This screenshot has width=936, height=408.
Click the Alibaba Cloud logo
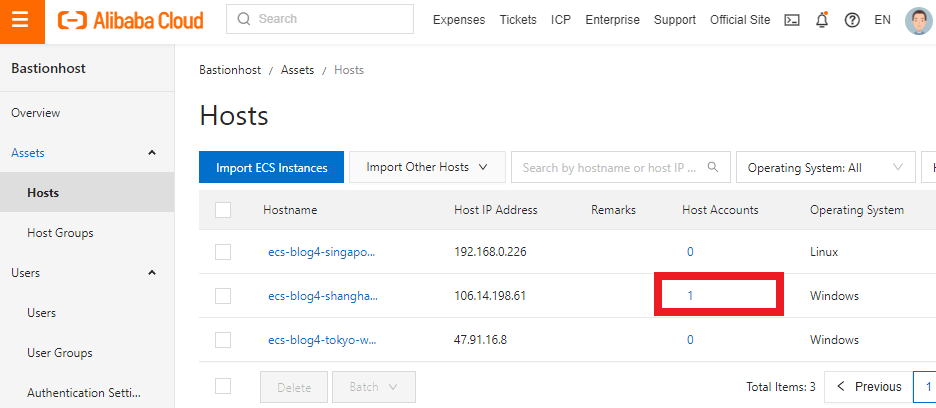pos(131,20)
